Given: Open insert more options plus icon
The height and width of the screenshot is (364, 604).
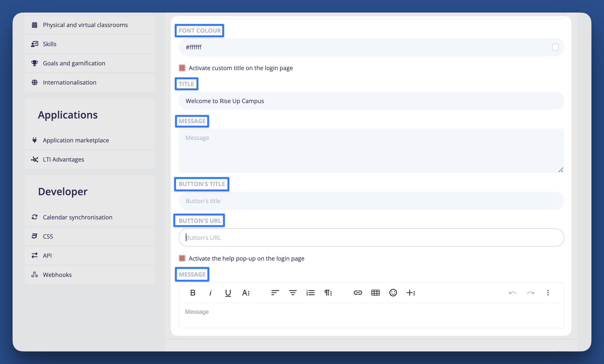Looking at the screenshot, I should (411, 293).
